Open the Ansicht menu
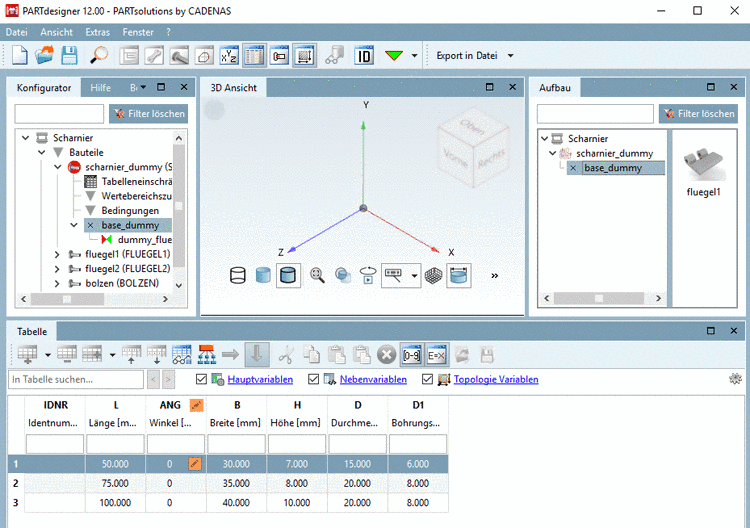 [x=56, y=32]
